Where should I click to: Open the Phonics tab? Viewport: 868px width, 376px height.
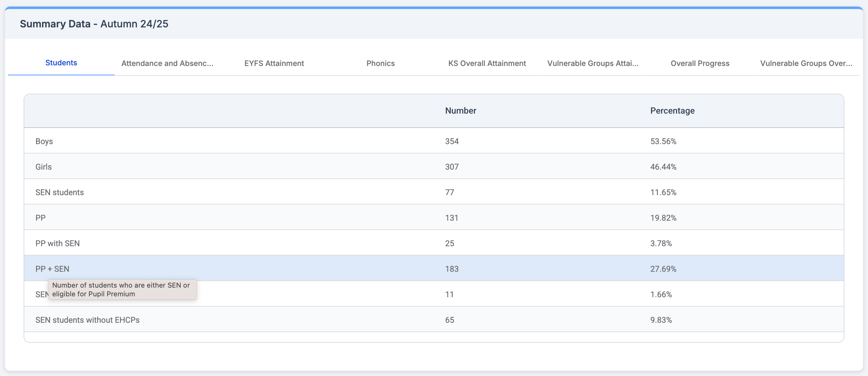(381, 63)
